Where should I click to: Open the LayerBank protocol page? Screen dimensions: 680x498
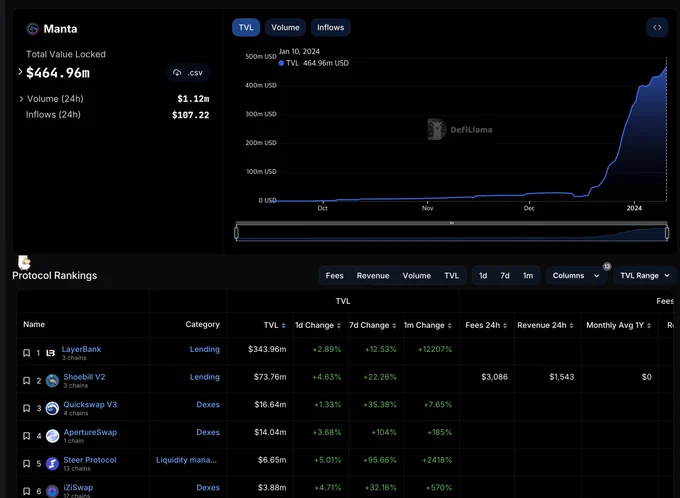tap(81, 349)
